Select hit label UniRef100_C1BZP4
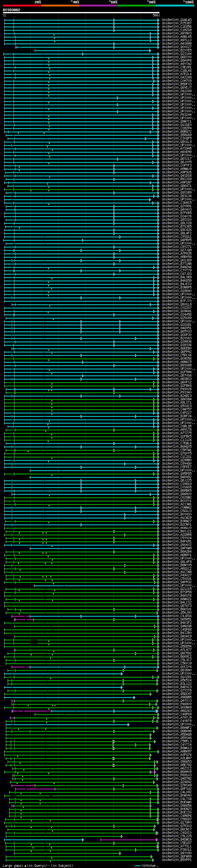This screenshot has height=868, width=197. pos(177,128)
